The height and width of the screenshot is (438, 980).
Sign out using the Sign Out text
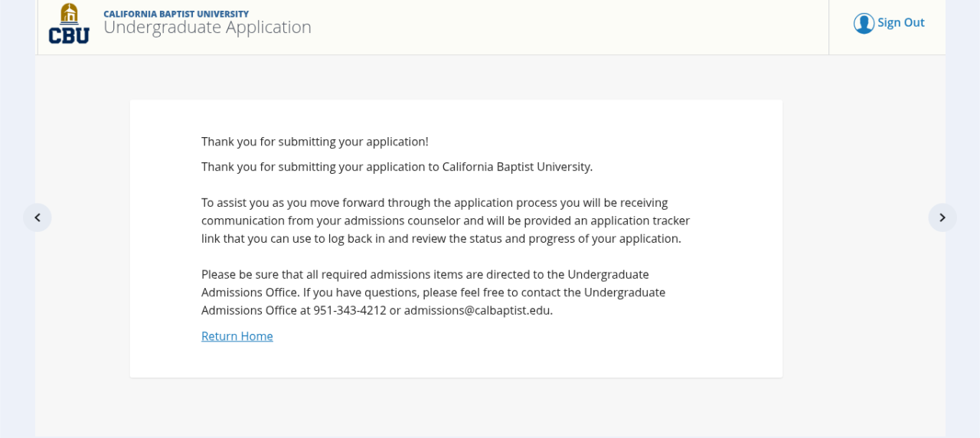[900, 23]
